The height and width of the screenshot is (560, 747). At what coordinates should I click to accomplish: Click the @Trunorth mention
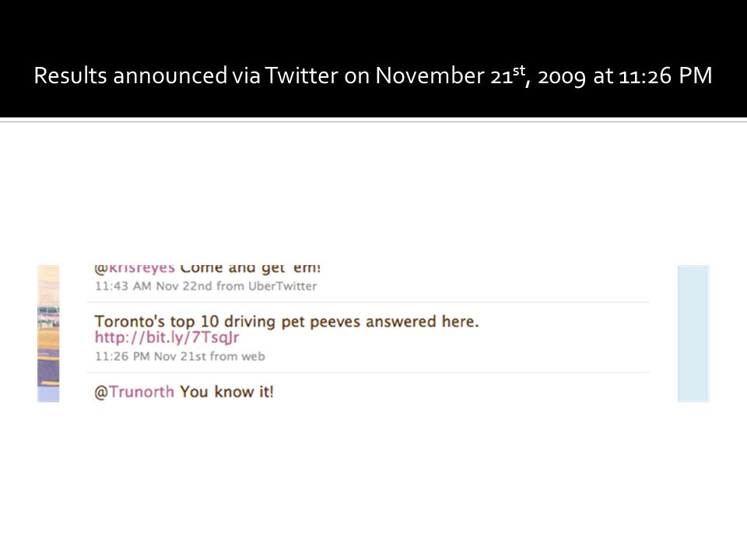[135, 392]
